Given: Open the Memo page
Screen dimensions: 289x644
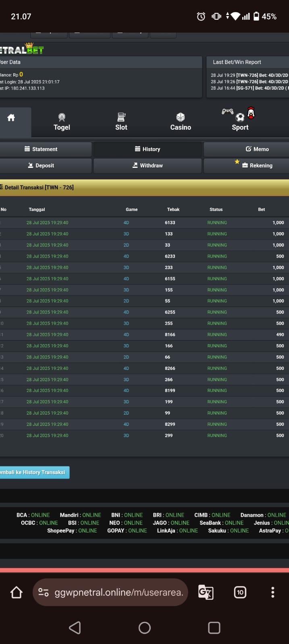Looking at the screenshot, I should click(x=257, y=149).
